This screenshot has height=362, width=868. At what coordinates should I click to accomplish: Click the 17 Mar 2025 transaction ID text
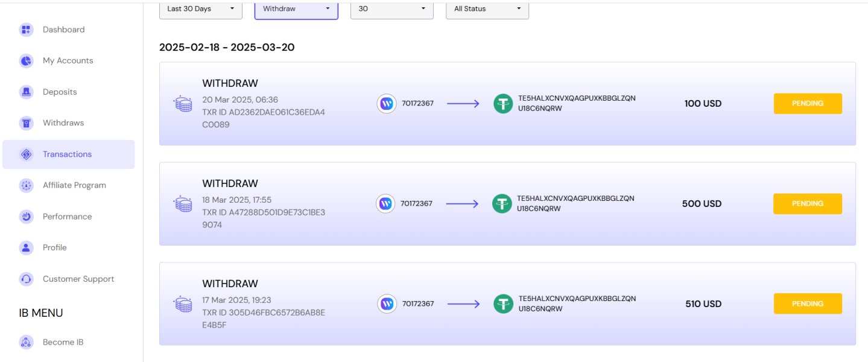point(264,319)
